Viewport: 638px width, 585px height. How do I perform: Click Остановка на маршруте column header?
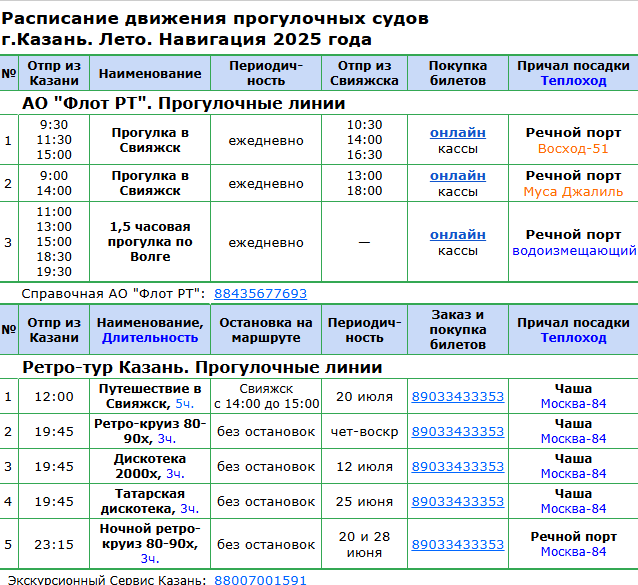tap(266, 330)
